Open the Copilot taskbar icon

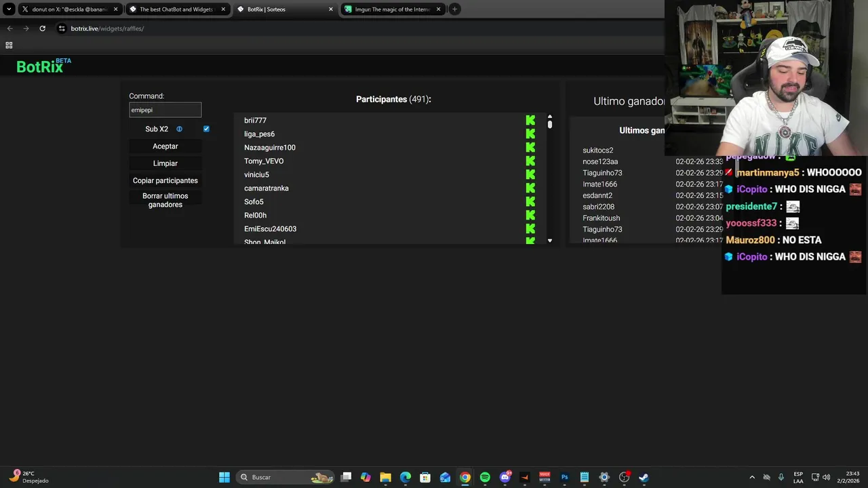coord(366,477)
